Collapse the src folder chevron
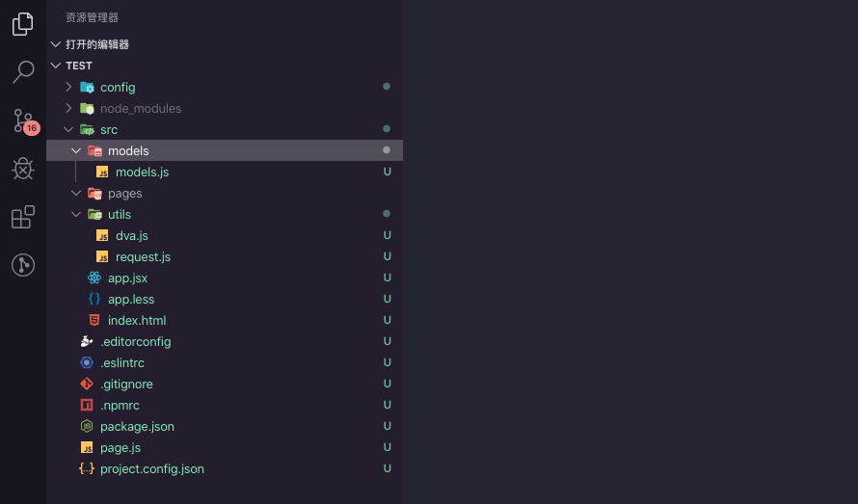 (x=68, y=130)
